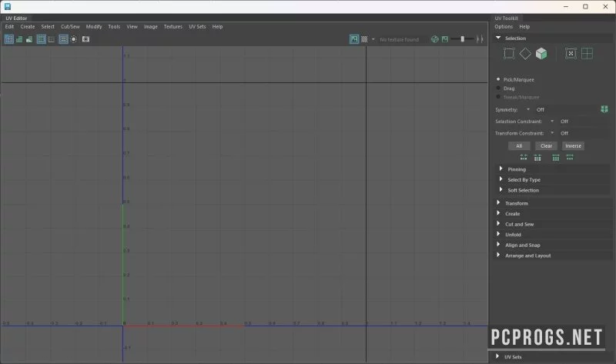Click the isolate select circle icon
616x364 pixels.
73,39
